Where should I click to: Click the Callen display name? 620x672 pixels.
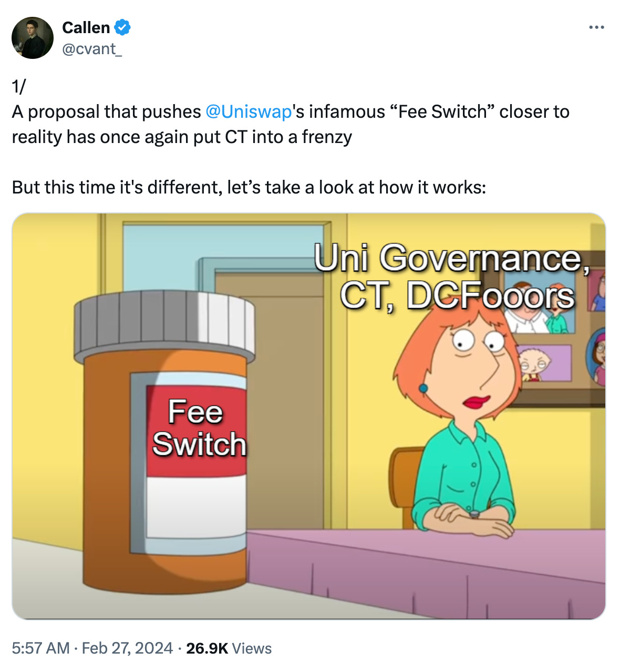click(86, 27)
